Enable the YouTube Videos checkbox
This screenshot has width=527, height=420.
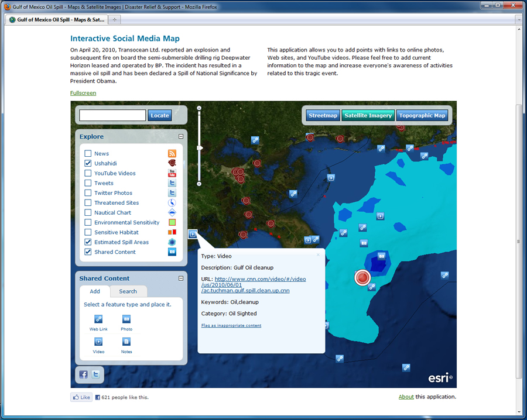tap(88, 173)
